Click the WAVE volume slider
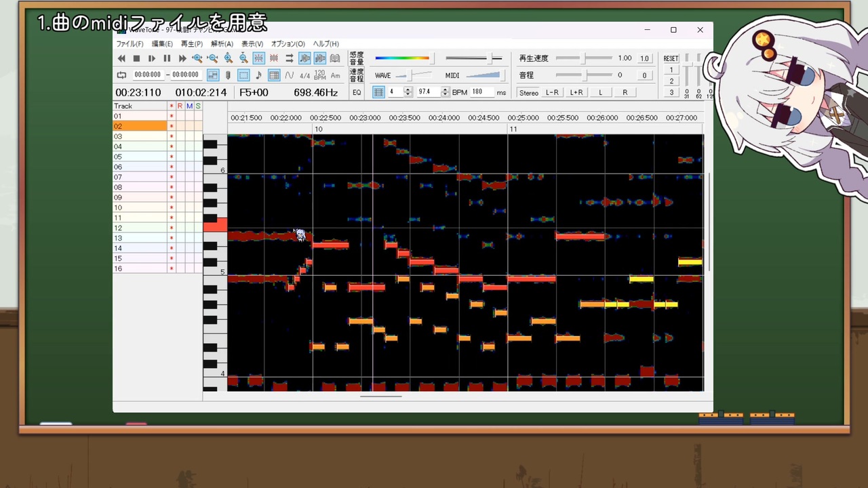Image resolution: width=868 pixels, height=488 pixels. pyautogui.click(x=413, y=75)
